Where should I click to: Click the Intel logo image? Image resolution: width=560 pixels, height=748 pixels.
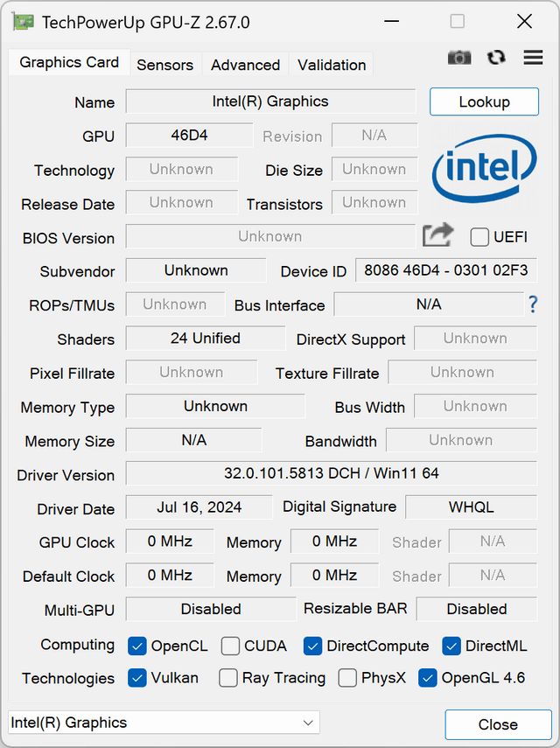(484, 168)
